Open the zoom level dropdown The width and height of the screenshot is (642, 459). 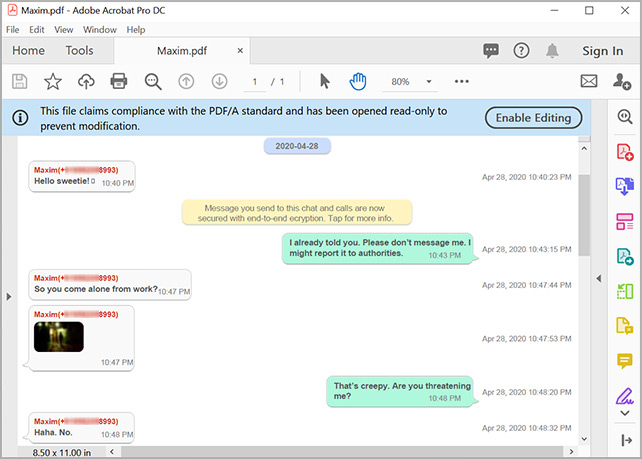tap(429, 81)
